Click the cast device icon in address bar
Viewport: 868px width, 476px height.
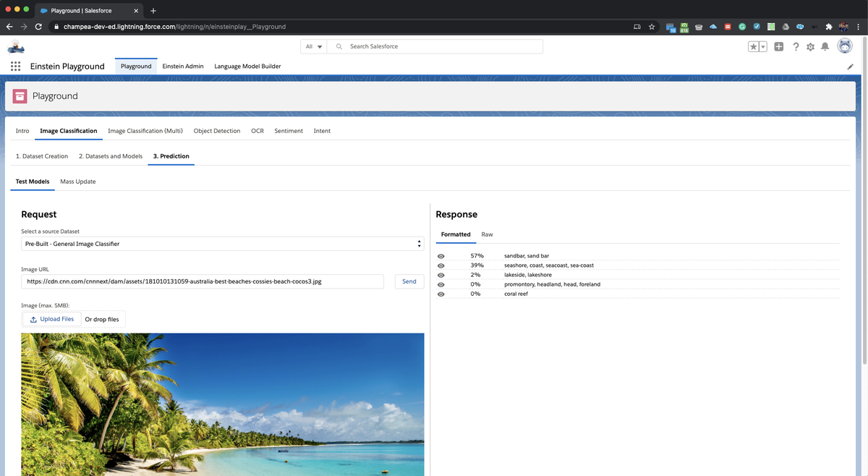pyautogui.click(x=637, y=27)
